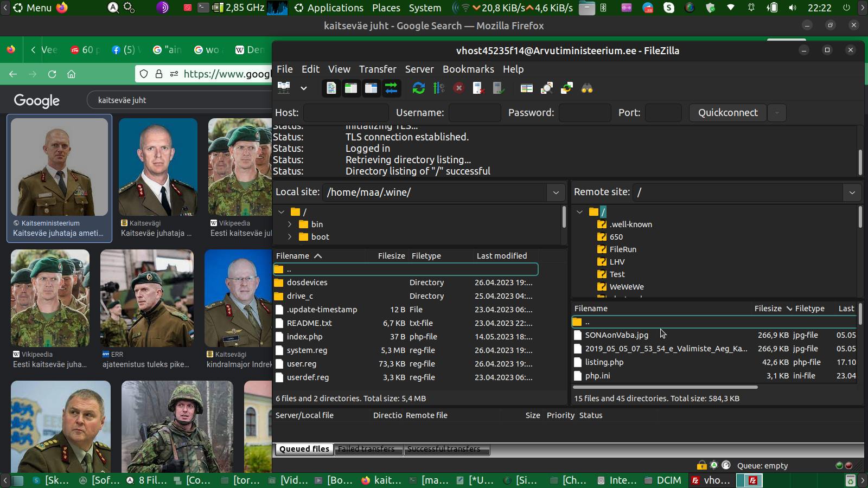This screenshot has height=488, width=868.
Task: Expand the bin folder in local tree
Action: [x=290, y=224]
